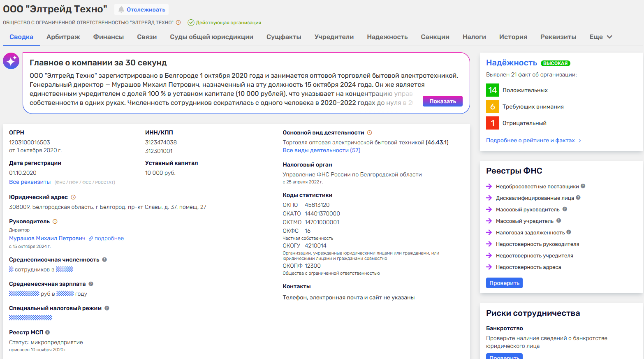
Task: Click the purple AI sparkle icon
Action: tap(11, 61)
